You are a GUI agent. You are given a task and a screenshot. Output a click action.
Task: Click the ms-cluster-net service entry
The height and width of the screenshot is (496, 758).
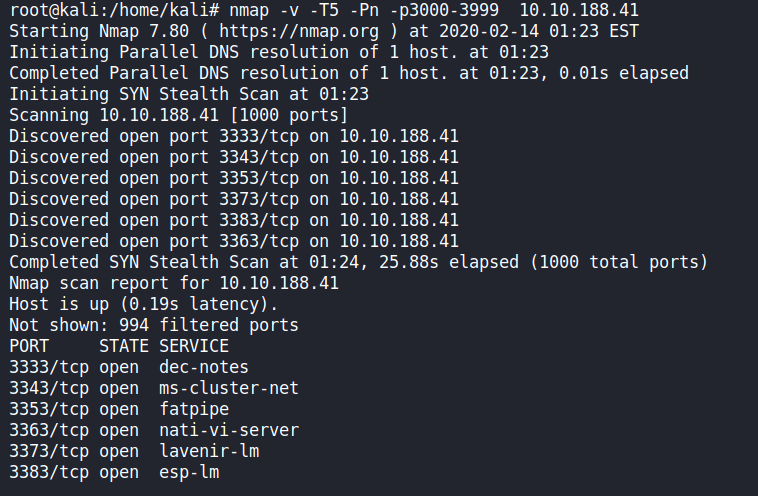point(228,388)
